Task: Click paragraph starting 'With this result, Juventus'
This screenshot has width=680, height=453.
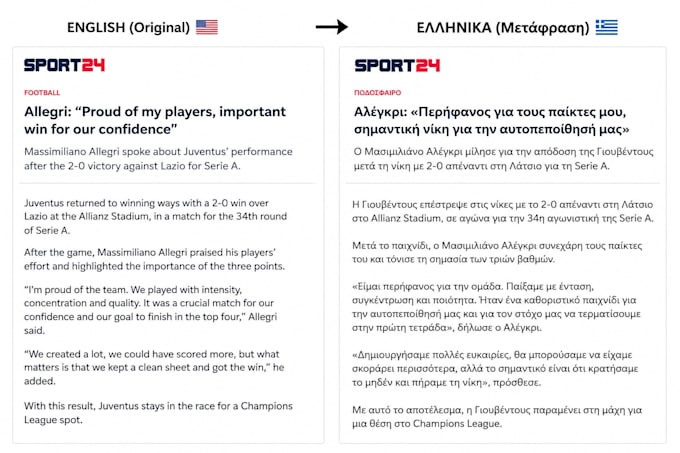Action: (158, 413)
